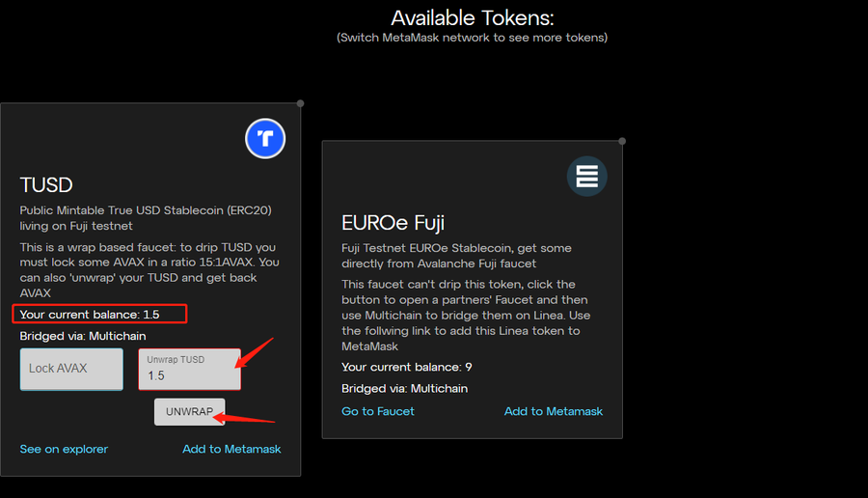Add EUROe Fuji to Metamask
The width and height of the screenshot is (868, 498).
click(553, 411)
